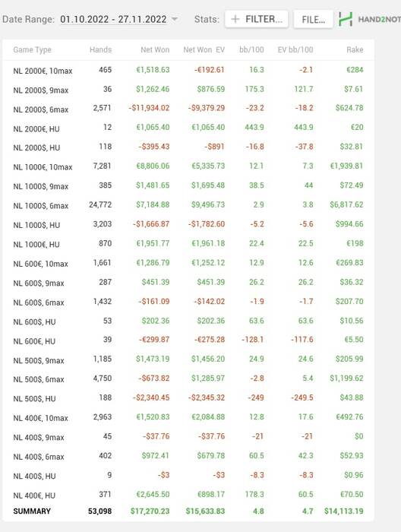Select the NL 1000$, 6max row
This screenshot has width=401, height=532.
point(188,205)
